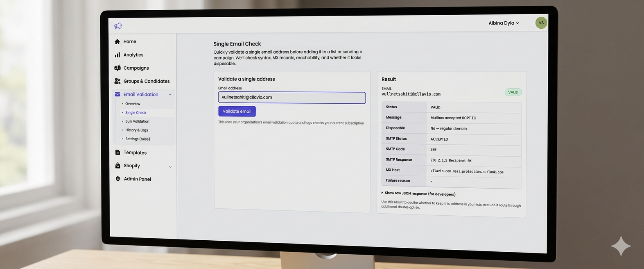Click the 'Validate a single address' heading
Image resolution: width=644 pixels, height=269 pixels.
246,79
